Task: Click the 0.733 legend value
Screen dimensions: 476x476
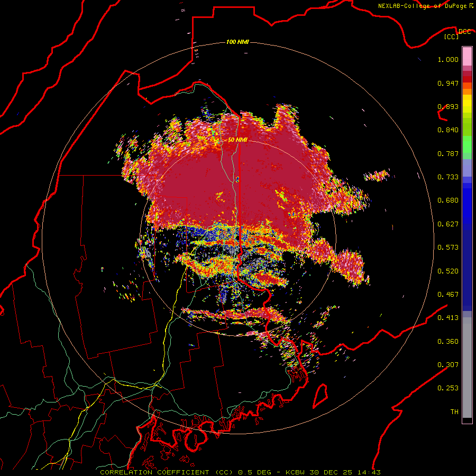Action: [448, 177]
